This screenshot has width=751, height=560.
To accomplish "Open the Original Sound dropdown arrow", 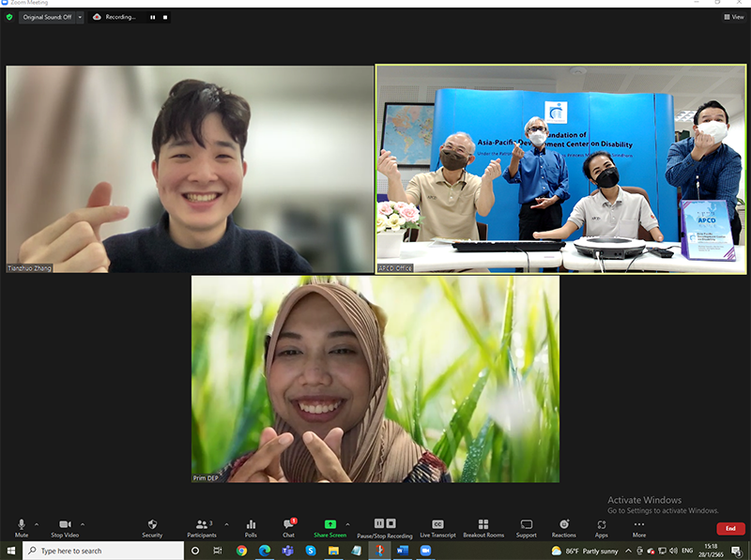I will point(80,17).
